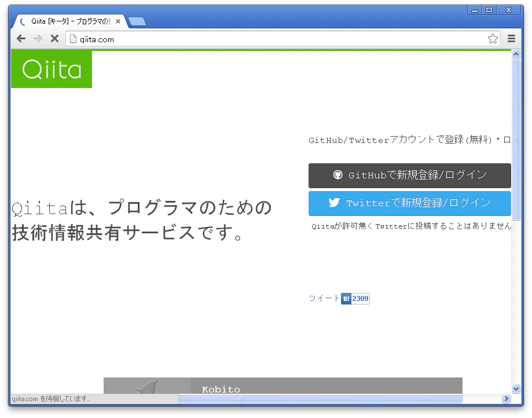Open a new tab
This screenshot has height=418, width=532.
point(137,21)
